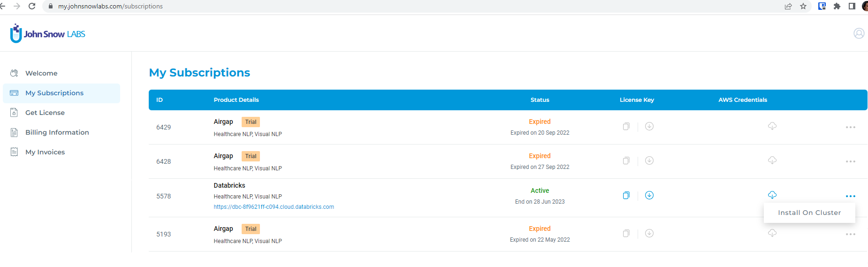Click 'Expired on 22 May 2022' text
This screenshot has height=267, width=868.
click(x=540, y=240)
